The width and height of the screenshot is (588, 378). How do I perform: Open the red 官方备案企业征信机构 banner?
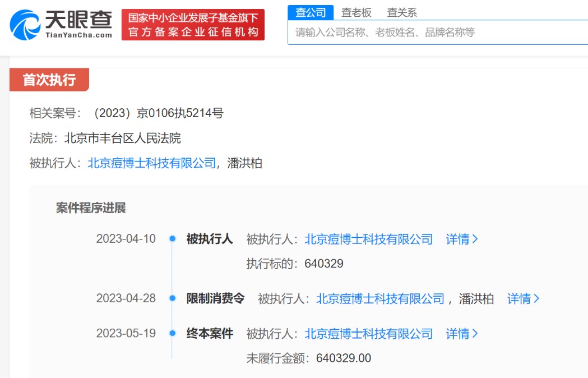click(193, 25)
